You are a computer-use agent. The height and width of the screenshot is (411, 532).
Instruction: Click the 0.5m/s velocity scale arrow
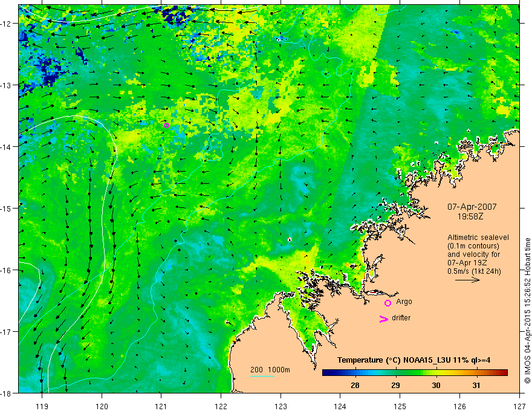tap(467, 280)
